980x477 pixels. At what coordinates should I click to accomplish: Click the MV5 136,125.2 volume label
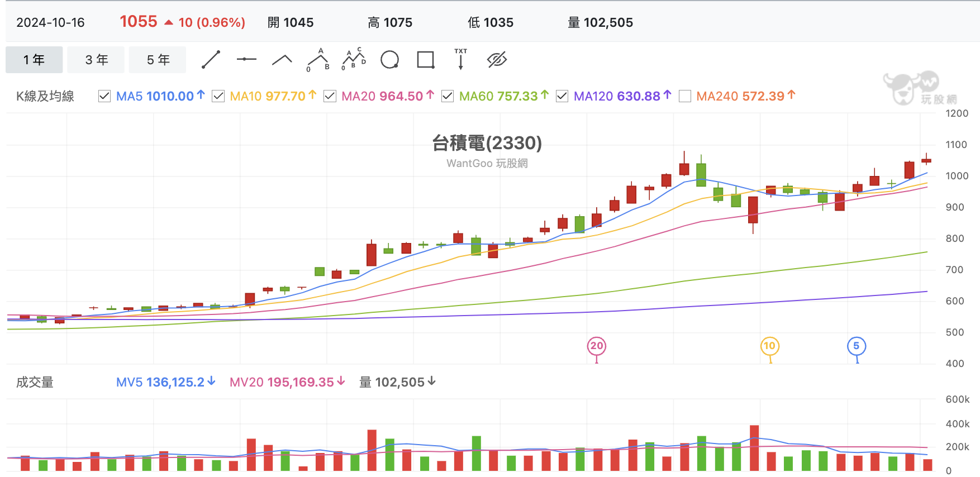point(165,382)
